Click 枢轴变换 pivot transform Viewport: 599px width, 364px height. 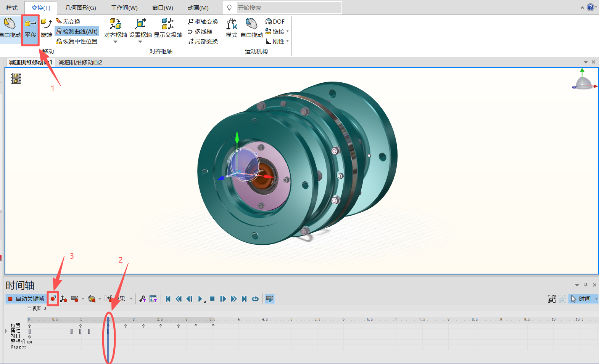[203, 21]
